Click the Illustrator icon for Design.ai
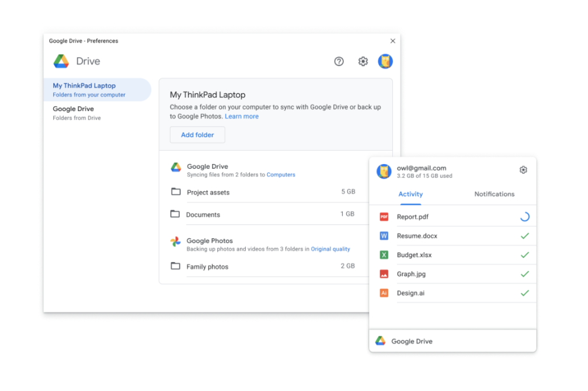 384,293
